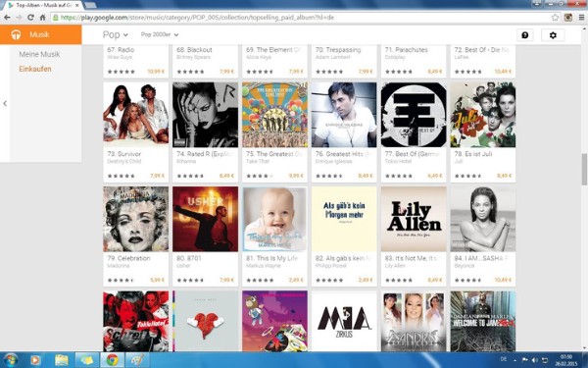Open the Paint icon in the taskbar
588x368 pixels.
click(x=137, y=360)
